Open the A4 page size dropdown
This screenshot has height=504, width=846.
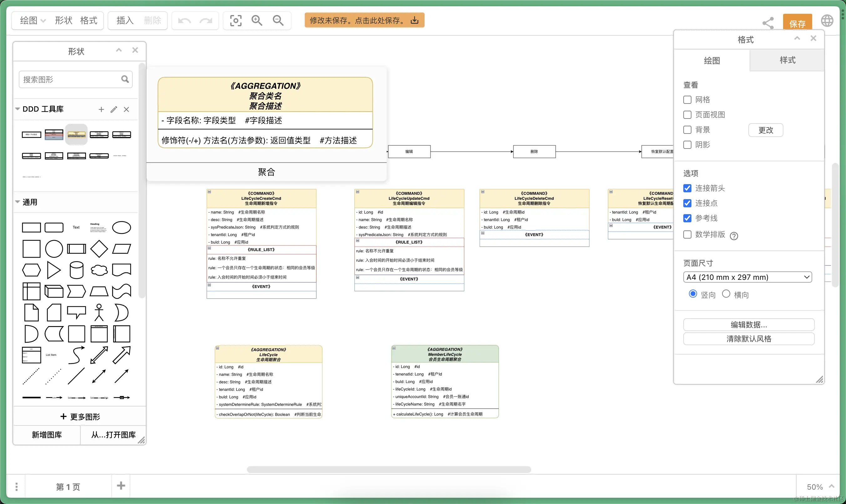pyautogui.click(x=747, y=277)
